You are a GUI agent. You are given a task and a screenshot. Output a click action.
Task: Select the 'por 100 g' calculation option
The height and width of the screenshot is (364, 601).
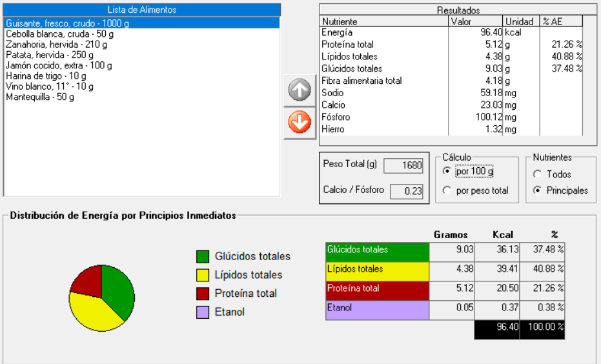tap(447, 171)
